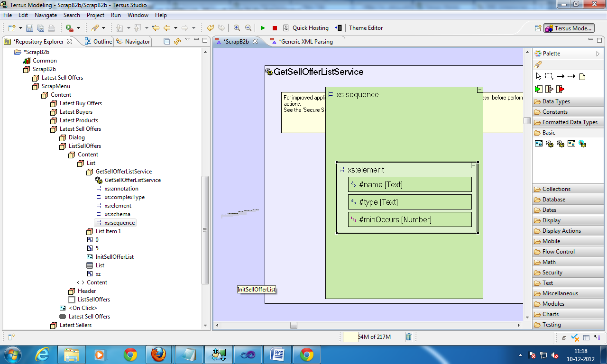Viewport: 607px width, 364px height.
Task: Expand the Collections palette drawer
Action: click(x=556, y=189)
